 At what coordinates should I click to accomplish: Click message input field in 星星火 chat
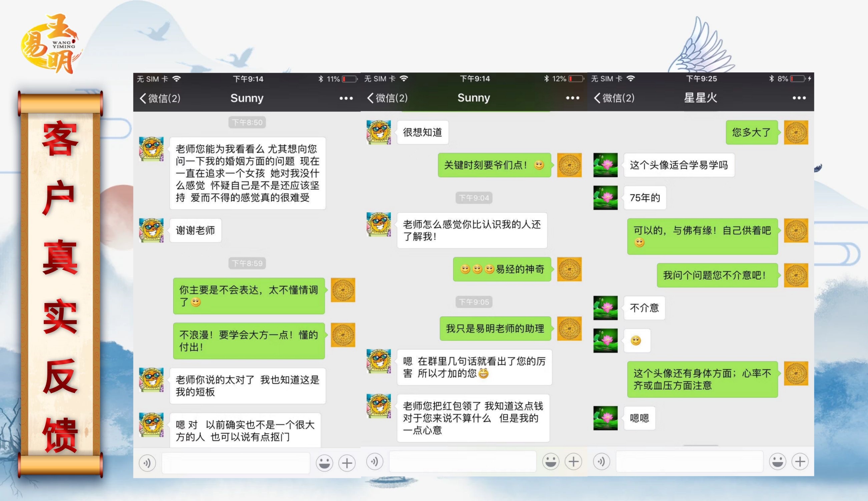(x=690, y=461)
